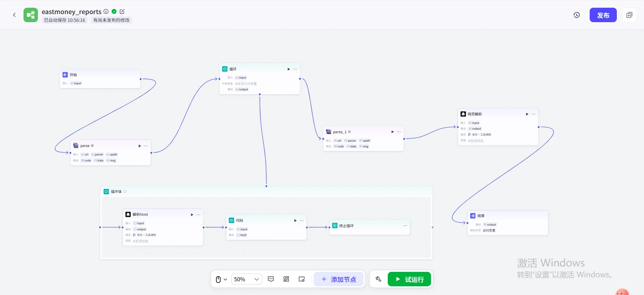Click the 解析html node title
The width and height of the screenshot is (644, 295).
pos(140,214)
